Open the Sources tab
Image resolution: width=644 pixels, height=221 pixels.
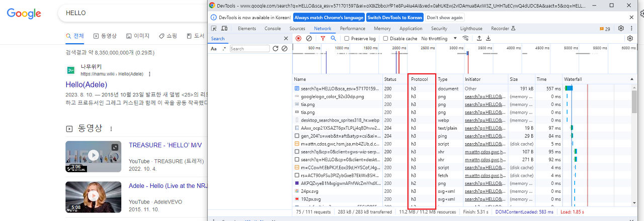pos(297,29)
